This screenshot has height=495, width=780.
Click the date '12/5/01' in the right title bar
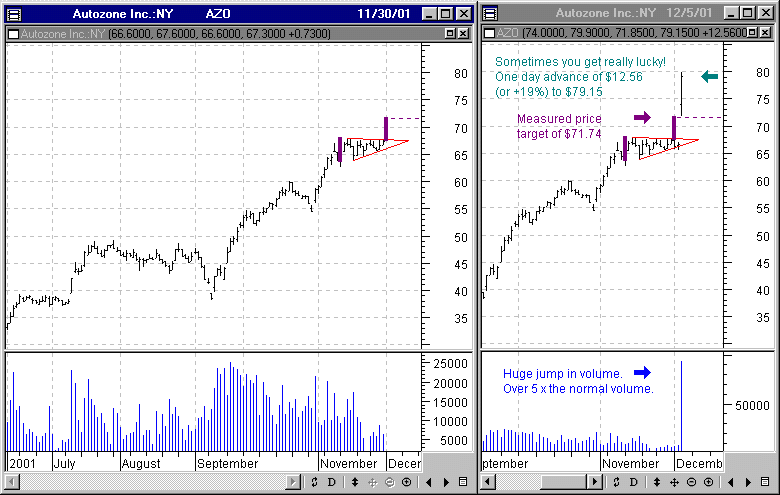tap(689, 13)
